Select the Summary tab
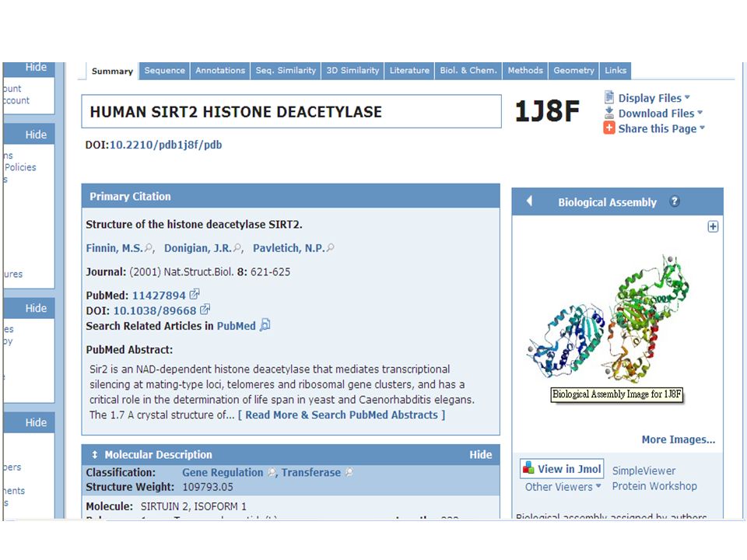Screen dimensions: 747x560 [112, 71]
